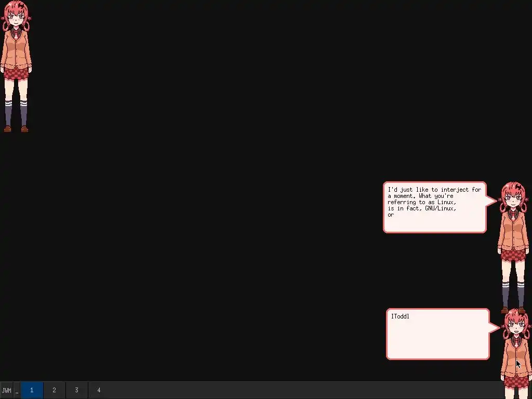Open the JWM menu button
This screenshot has height=399, width=532.
point(6,390)
